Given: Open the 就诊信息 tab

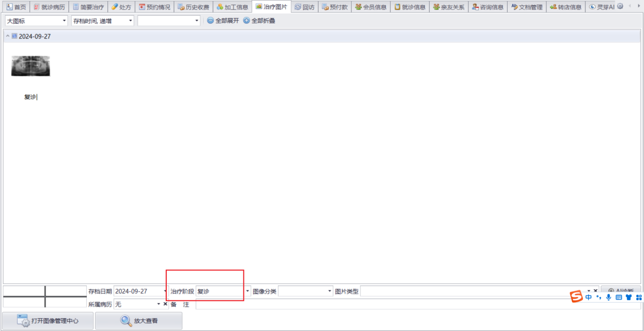Looking at the screenshot, I should click(x=410, y=7).
